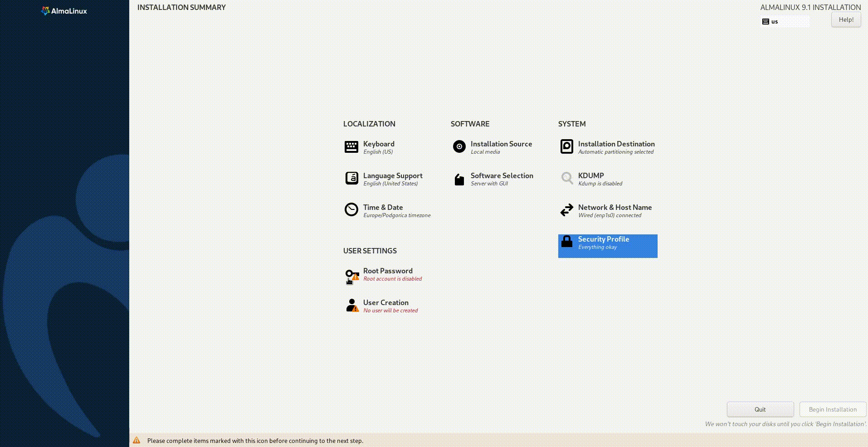Click the Time & Date clock icon
Image resolution: width=868 pixels, height=447 pixels.
click(351, 210)
